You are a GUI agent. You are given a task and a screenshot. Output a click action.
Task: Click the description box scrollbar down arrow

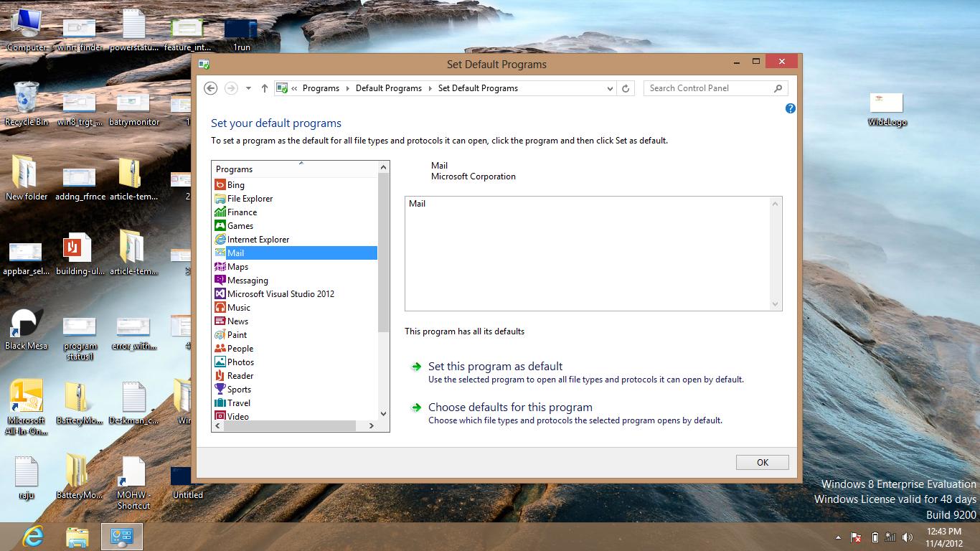click(x=775, y=304)
